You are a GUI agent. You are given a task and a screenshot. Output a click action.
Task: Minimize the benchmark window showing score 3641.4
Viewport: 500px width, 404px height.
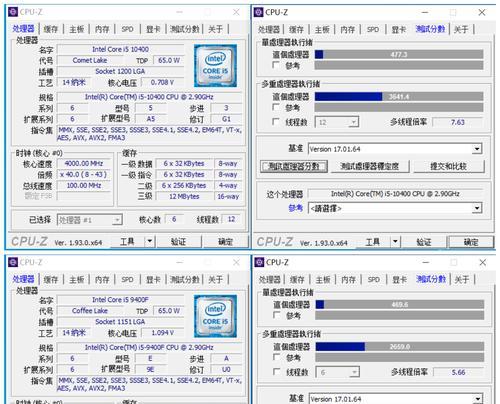(x=425, y=12)
